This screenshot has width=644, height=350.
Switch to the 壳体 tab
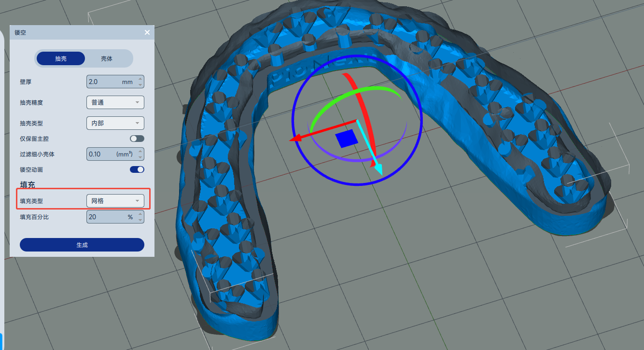click(x=107, y=58)
